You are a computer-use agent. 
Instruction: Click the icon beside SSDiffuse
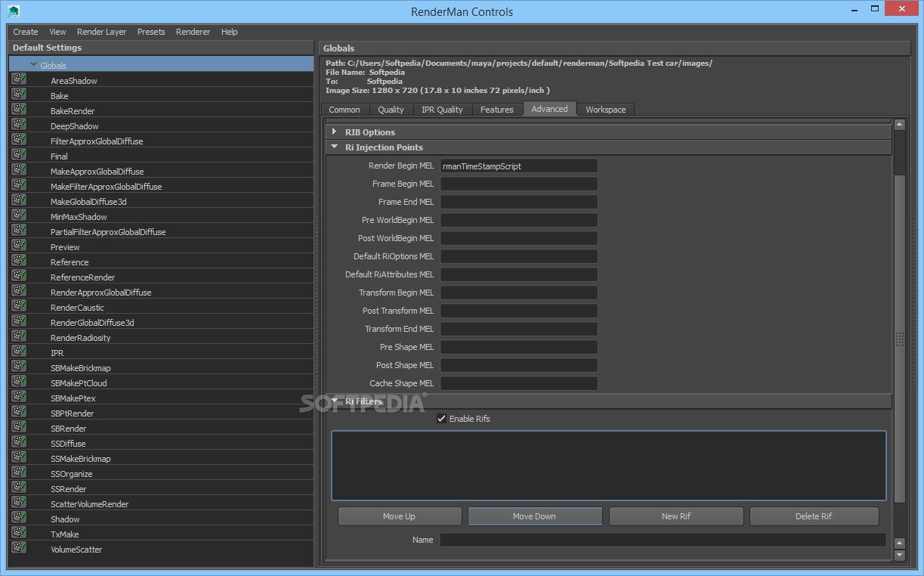pyautogui.click(x=19, y=442)
